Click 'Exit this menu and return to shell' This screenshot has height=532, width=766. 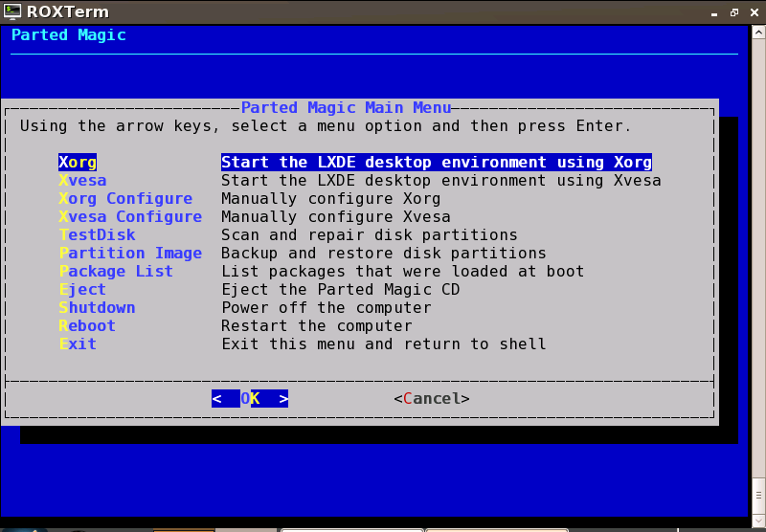click(x=384, y=344)
